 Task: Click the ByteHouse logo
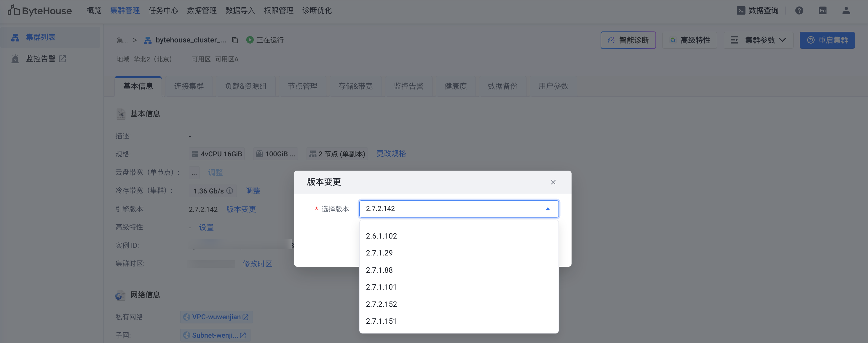40,10
